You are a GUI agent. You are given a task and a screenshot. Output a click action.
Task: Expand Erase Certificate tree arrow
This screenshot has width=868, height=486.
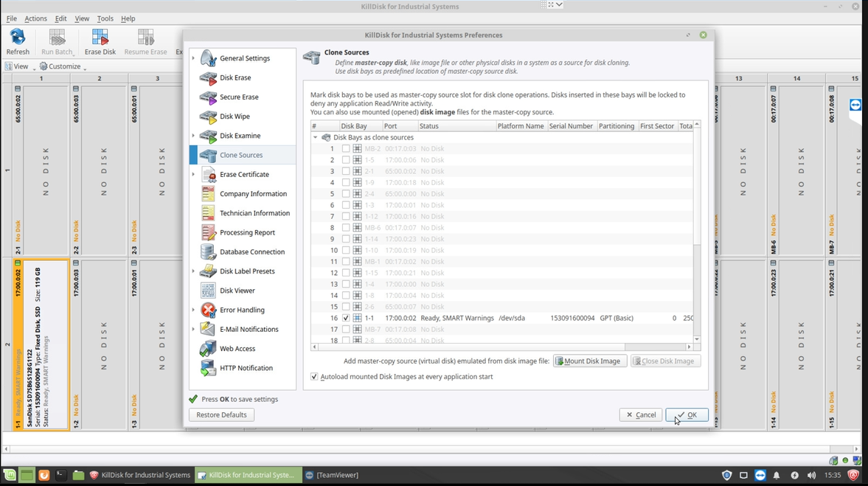[x=193, y=174]
